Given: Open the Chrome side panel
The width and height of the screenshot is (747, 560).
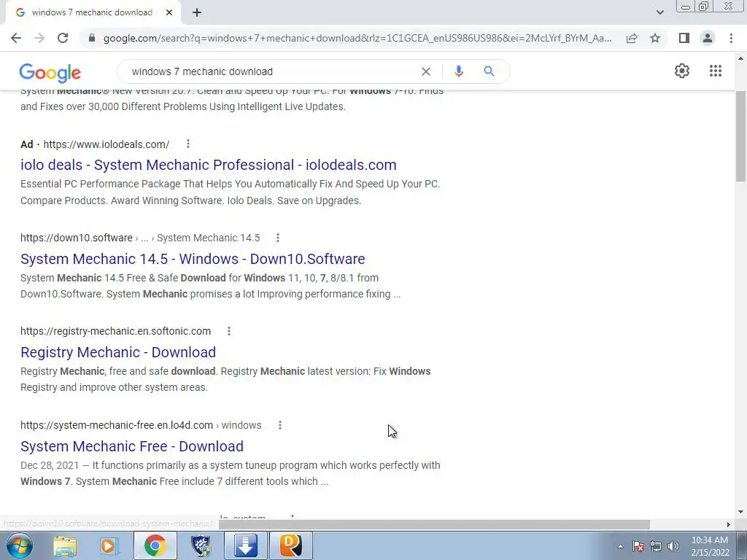Looking at the screenshot, I should (x=684, y=38).
